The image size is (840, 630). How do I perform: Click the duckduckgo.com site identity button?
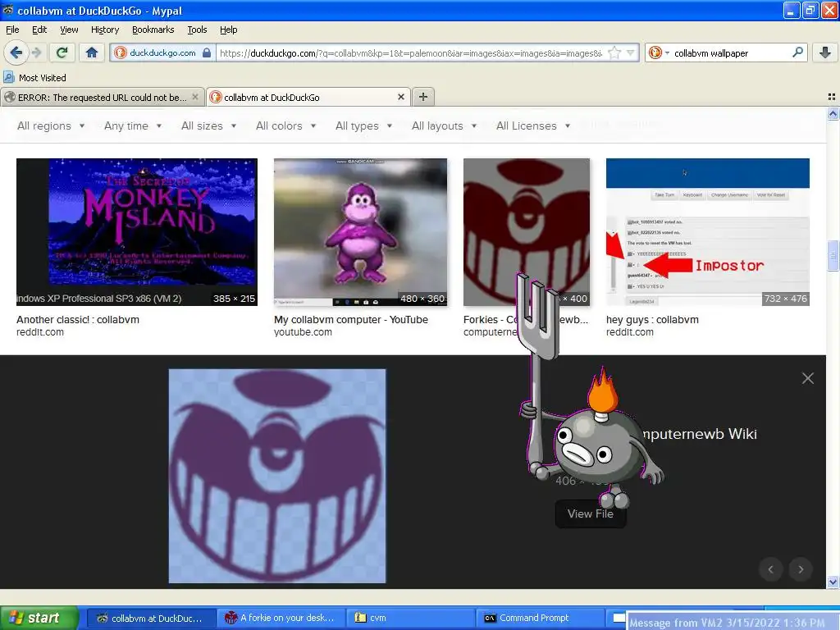click(162, 53)
